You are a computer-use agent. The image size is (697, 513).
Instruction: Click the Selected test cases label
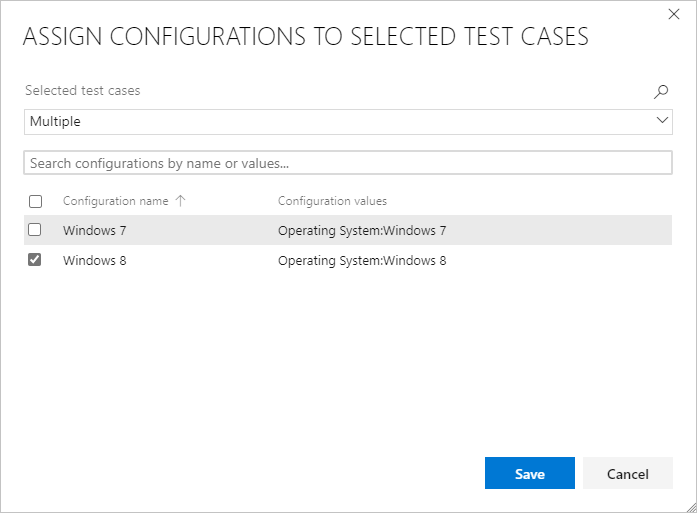click(83, 90)
